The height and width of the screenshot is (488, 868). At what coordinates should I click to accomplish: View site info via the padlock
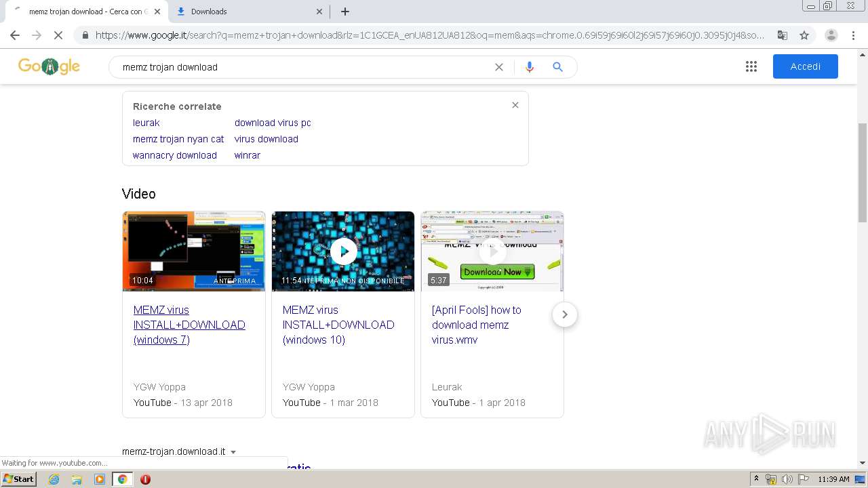85,35
